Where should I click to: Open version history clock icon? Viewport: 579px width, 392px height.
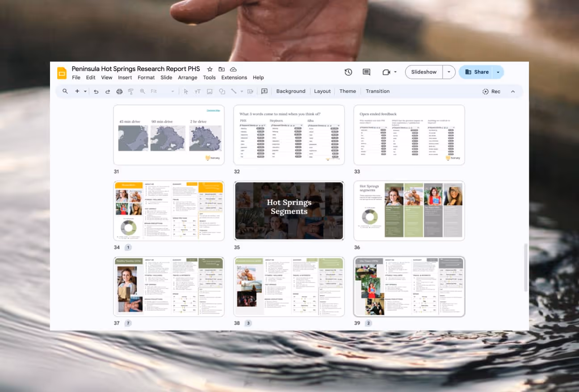tap(348, 72)
